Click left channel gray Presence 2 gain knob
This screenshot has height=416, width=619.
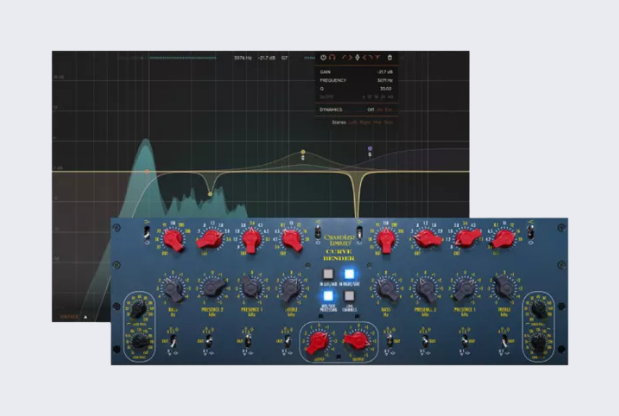tap(214, 287)
